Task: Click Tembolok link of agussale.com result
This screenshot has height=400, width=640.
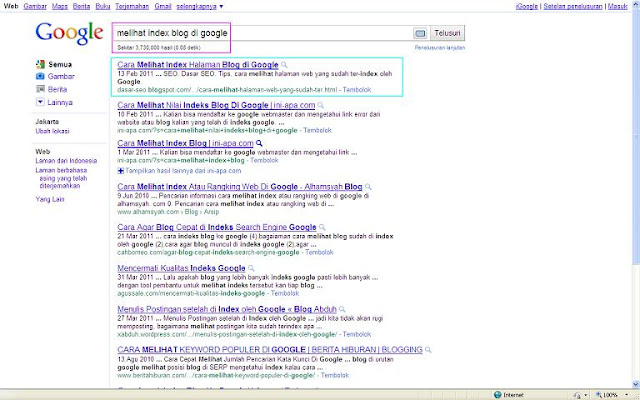Action: coord(285,293)
